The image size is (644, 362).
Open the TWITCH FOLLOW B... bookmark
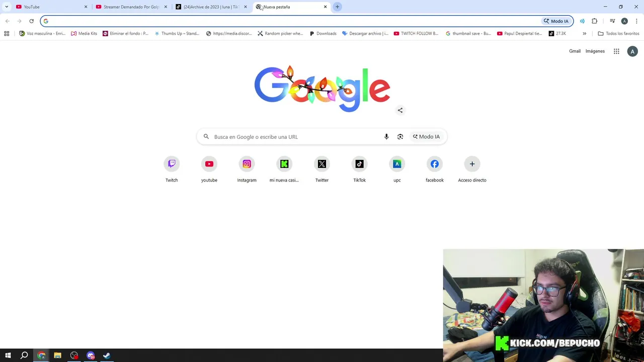pos(416,34)
